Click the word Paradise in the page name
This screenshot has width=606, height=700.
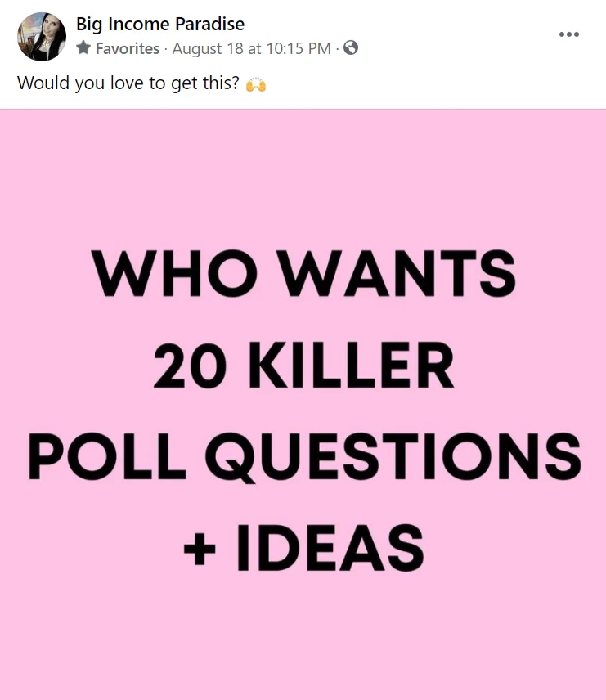click(209, 24)
